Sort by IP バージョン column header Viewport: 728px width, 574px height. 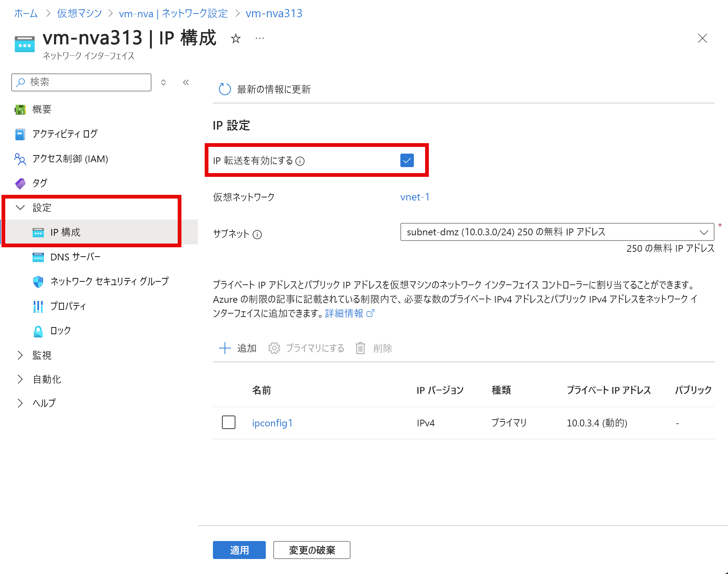(440, 390)
